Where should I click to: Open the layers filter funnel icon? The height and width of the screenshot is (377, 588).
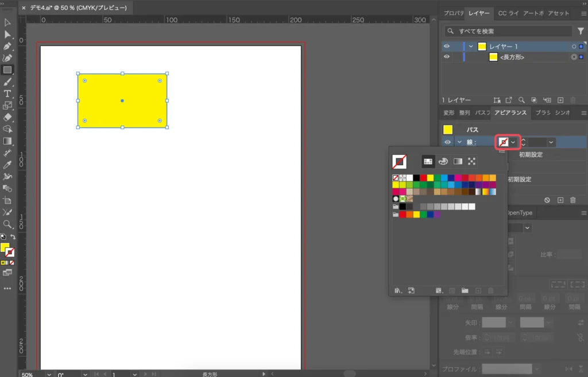click(x=581, y=32)
